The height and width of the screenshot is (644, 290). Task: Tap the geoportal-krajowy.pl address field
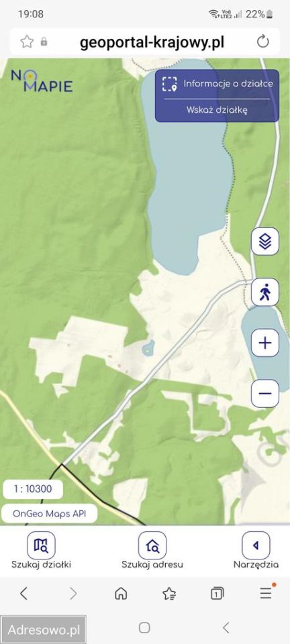click(152, 42)
